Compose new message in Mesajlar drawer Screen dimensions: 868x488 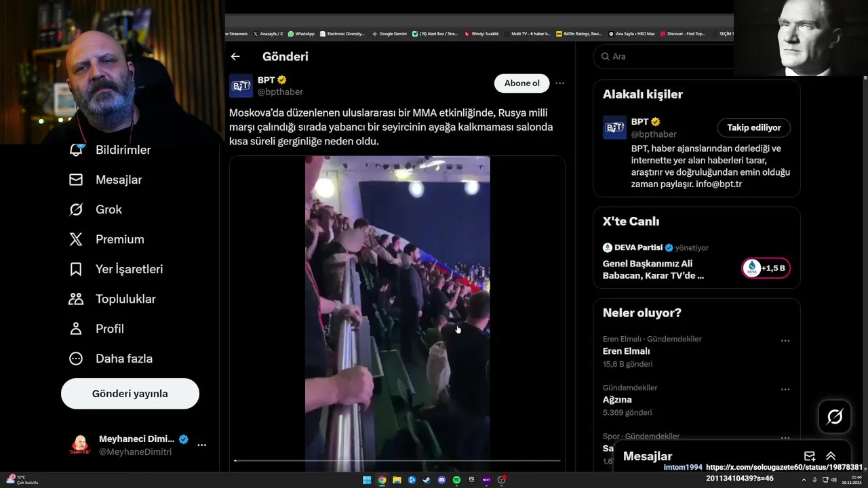pos(810,456)
